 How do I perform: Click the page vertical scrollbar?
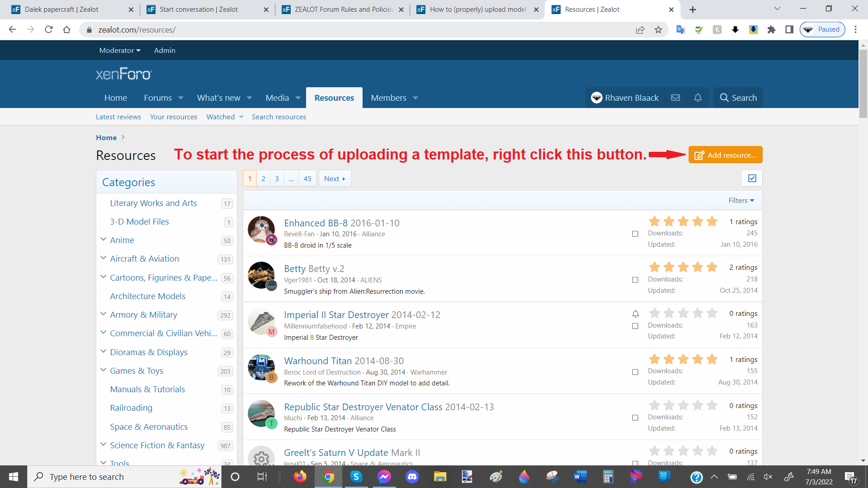(863, 253)
